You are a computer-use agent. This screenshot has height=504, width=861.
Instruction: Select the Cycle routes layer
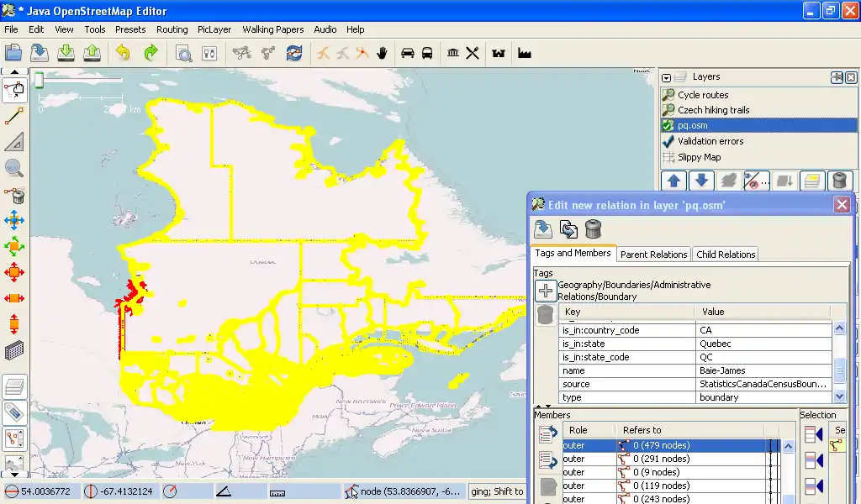click(703, 95)
